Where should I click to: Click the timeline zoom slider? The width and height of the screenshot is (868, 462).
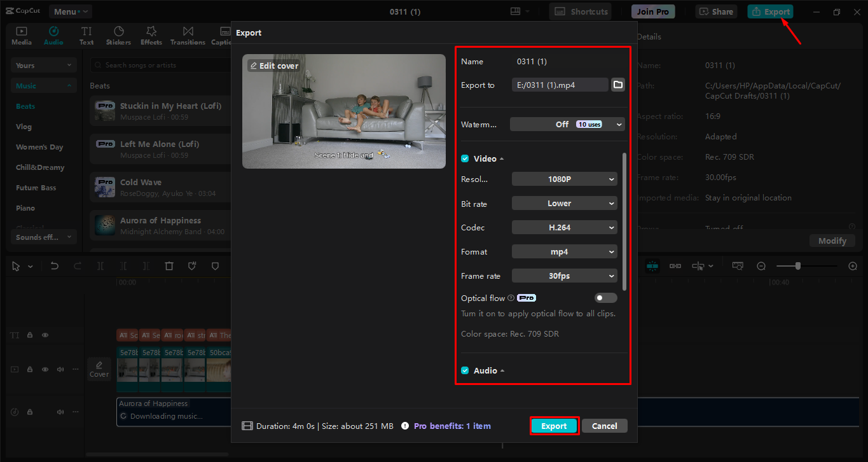tap(806, 266)
